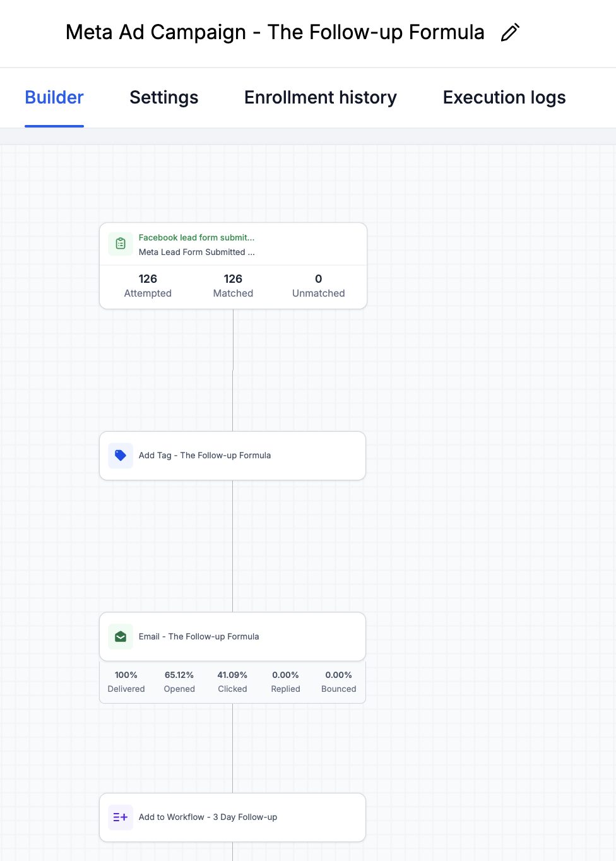Select the Add Tag - The Follow-up Formula node
Viewport: 616px width, 861px height.
coord(233,456)
